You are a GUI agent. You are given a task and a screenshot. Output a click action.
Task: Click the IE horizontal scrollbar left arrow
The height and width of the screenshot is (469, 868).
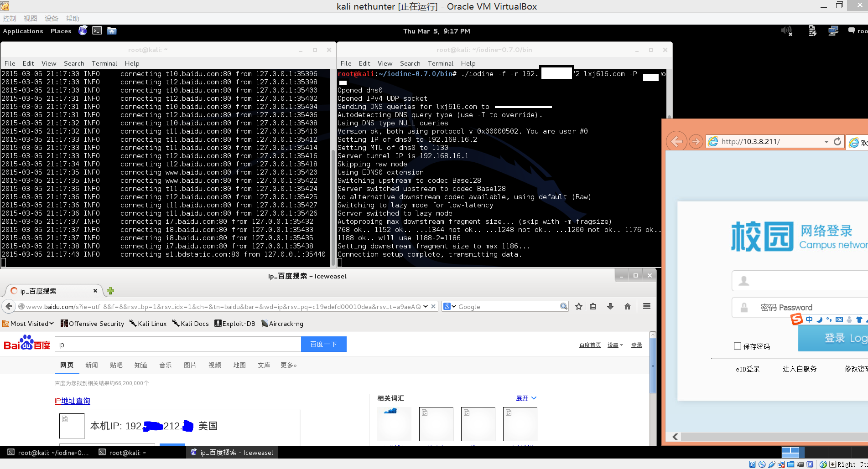coord(675,437)
